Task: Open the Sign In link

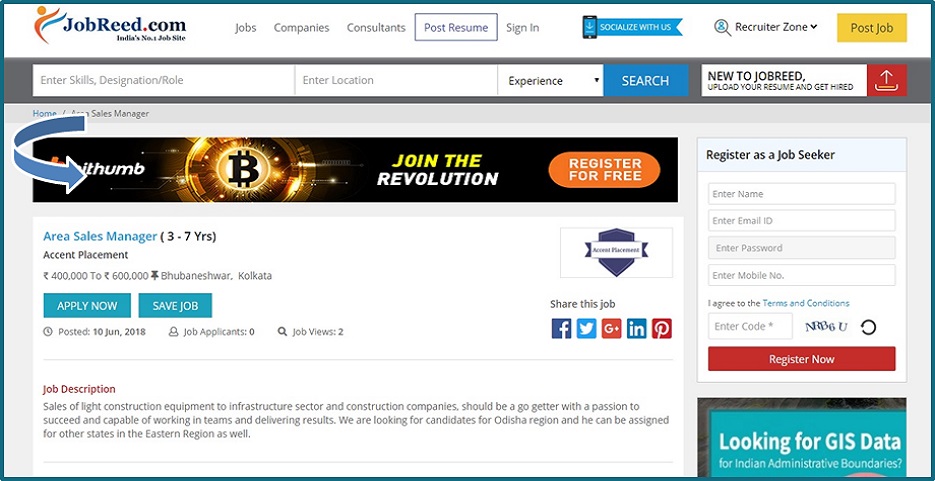Action: pos(522,27)
